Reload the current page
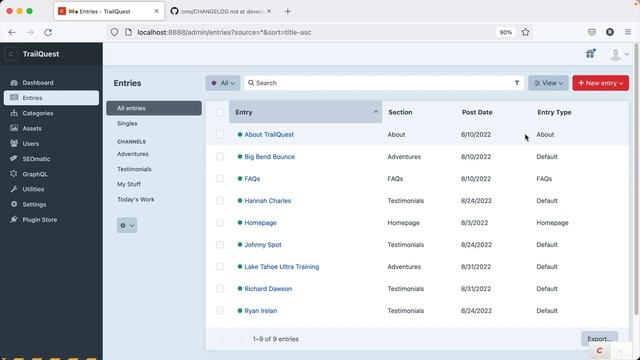This screenshot has height=360, width=640. pos(48,32)
